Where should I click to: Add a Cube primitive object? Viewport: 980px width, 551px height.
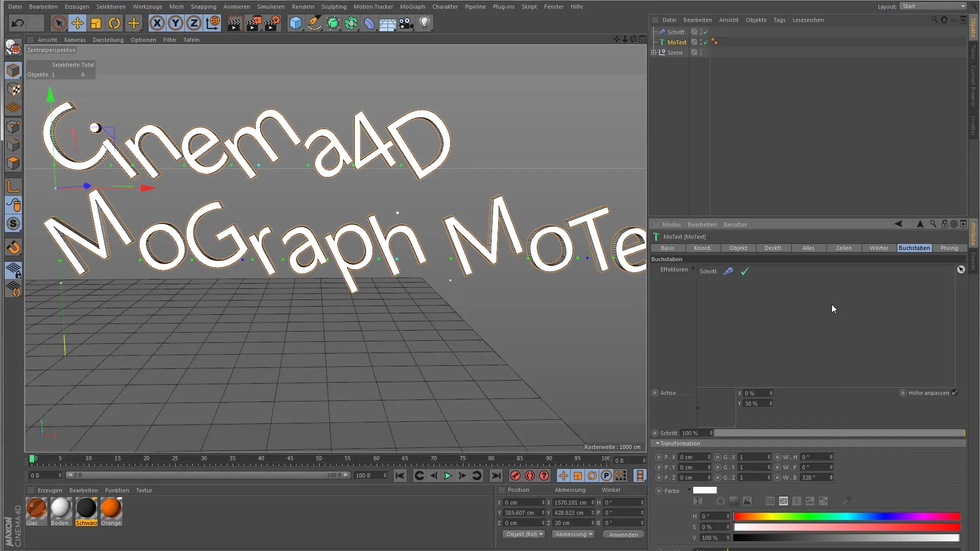click(x=296, y=23)
